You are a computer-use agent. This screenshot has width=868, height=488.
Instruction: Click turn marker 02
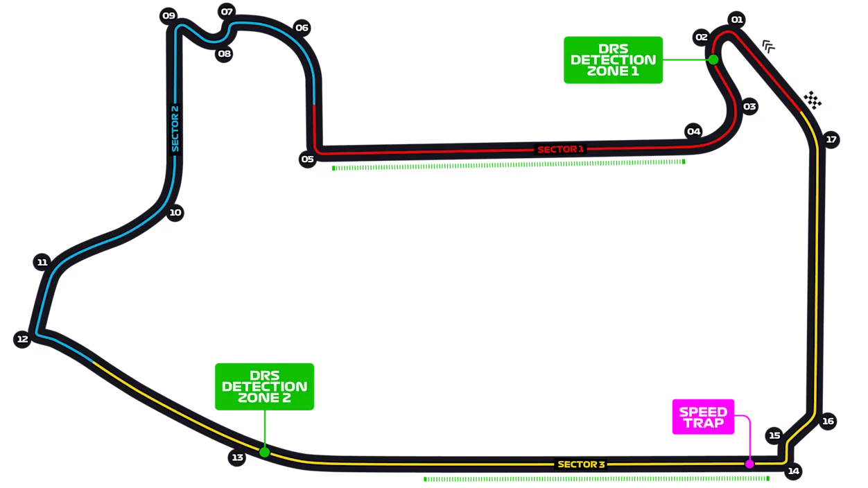tap(702, 37)
